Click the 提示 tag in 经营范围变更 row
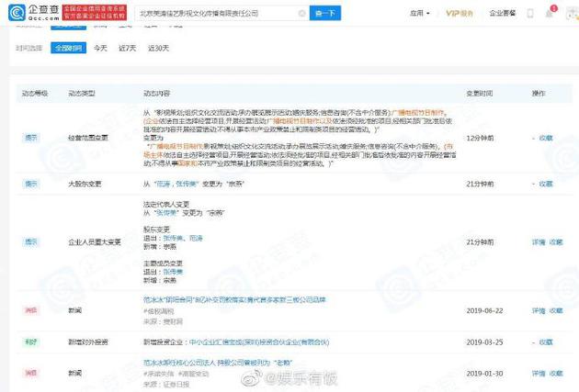 pos(31,138)
